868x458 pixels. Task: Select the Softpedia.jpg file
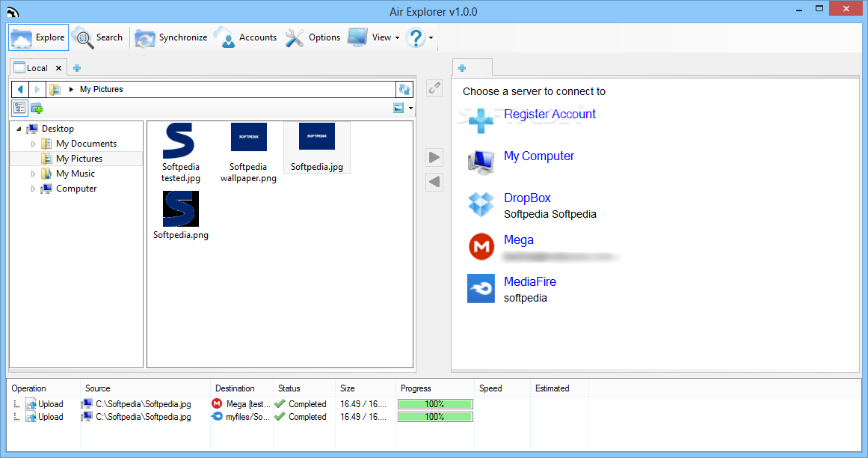coord(317,147)
